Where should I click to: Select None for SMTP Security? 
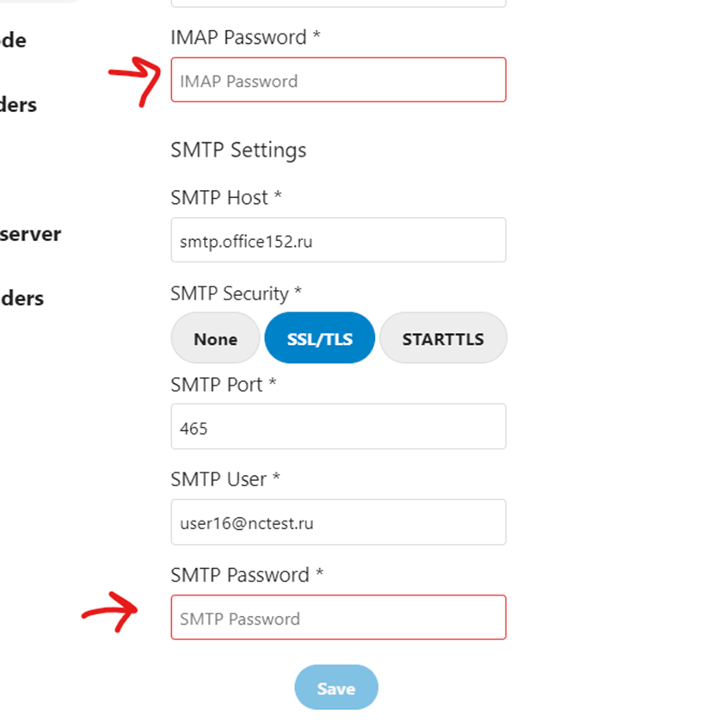tap(215, 338)
